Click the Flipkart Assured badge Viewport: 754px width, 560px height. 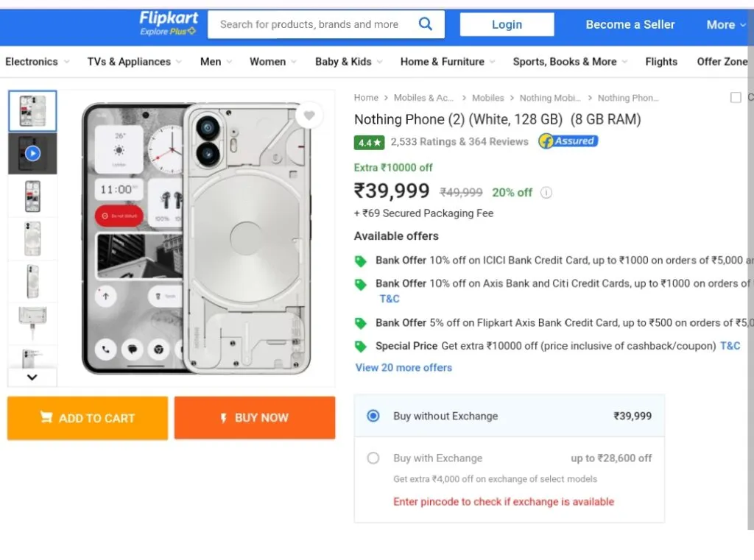point(568,141)
